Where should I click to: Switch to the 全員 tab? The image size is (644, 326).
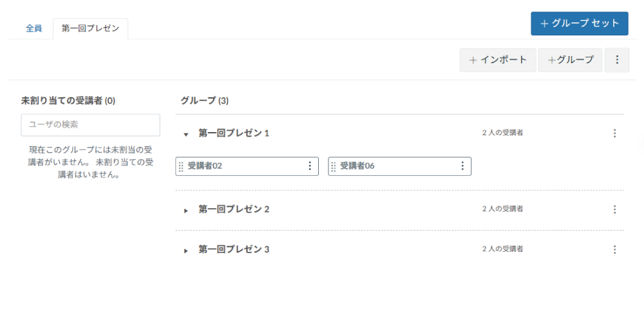coord(34,29)
